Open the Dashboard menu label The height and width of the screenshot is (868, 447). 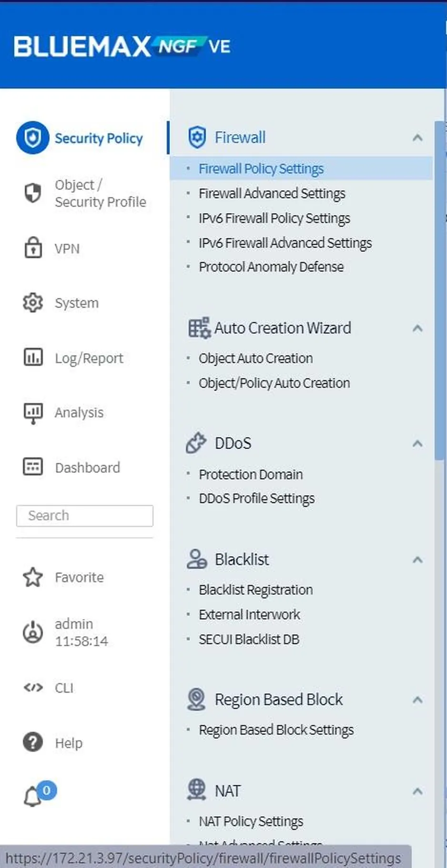[x=88, y=467]
